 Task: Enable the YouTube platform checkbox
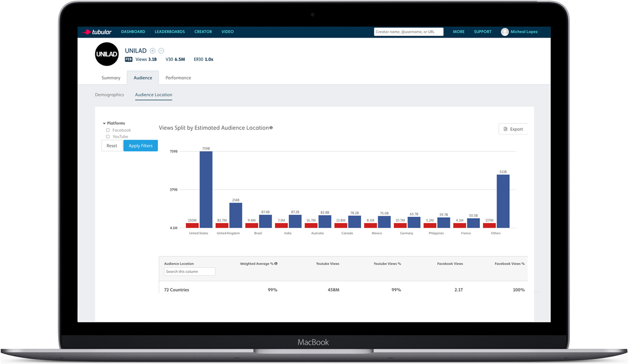point(108,137)
